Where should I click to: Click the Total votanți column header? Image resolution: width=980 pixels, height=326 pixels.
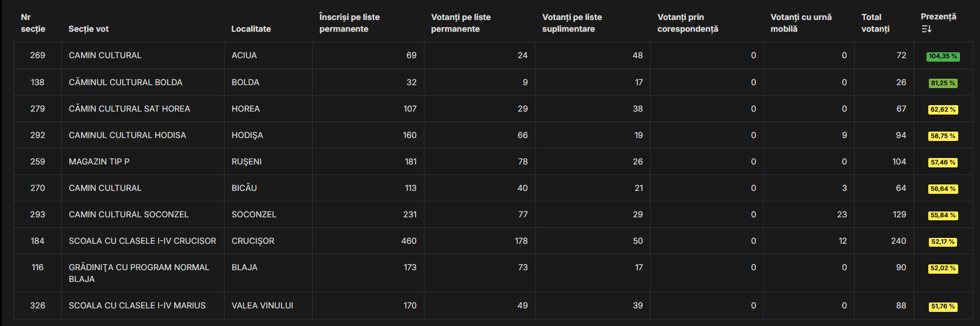[x=875, y=23]
